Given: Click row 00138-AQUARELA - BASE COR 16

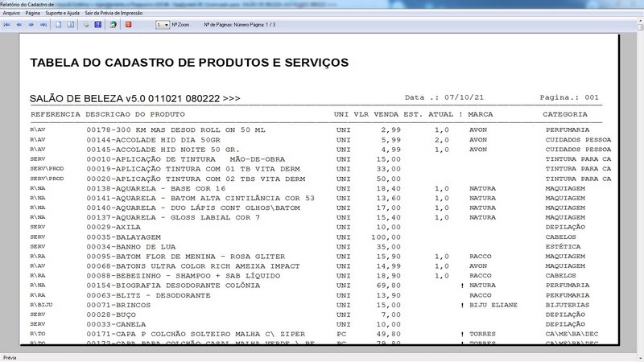Looking at the screenshot, I should coord(320,188).
